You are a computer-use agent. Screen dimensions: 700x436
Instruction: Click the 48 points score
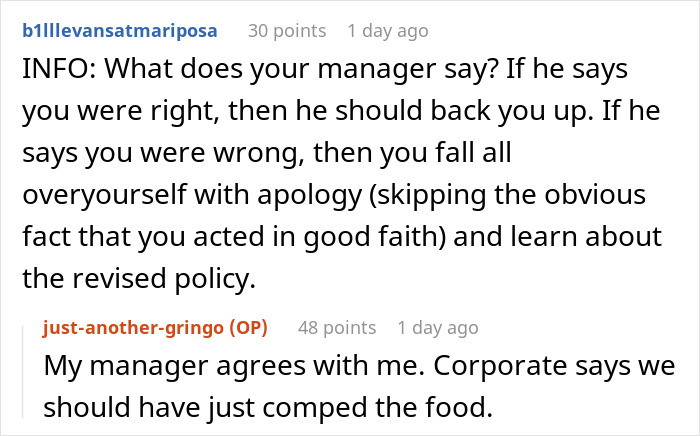tap(336, 327)
